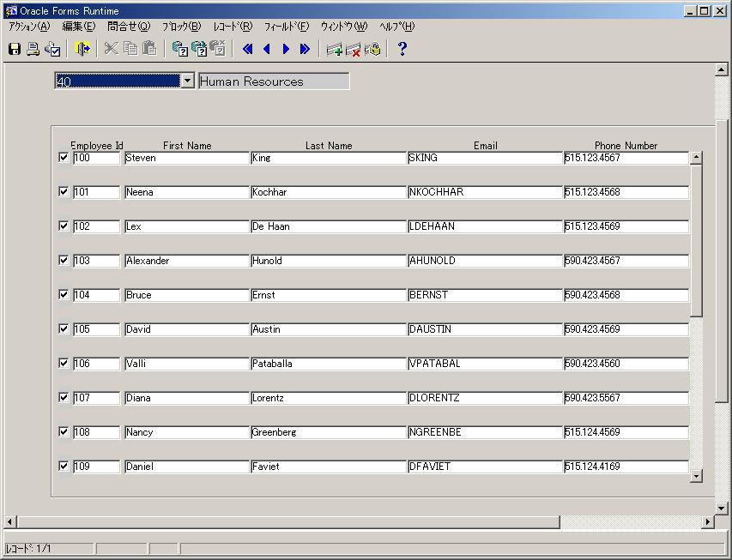Open the アクション(A) menu
Image resolution: width=732 pixels, height=560 pixels.
[29, 27]
